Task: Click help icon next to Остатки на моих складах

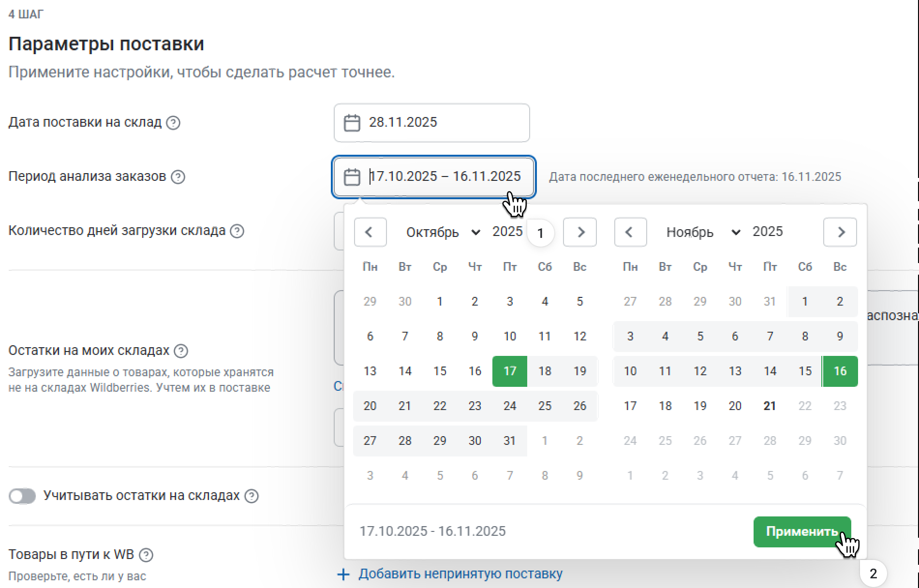Action: (x=181, y=351)
